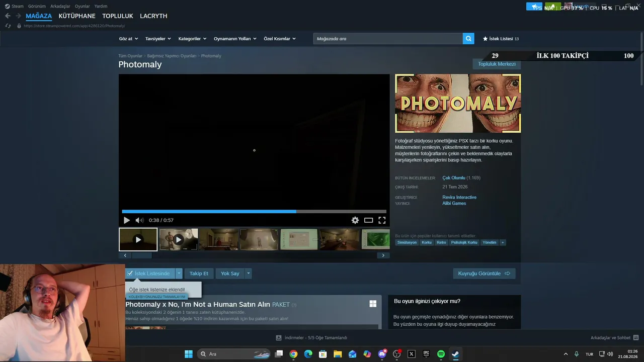Open Discord from the taskbar
This screenshot has width=644, height=362.
382,354
